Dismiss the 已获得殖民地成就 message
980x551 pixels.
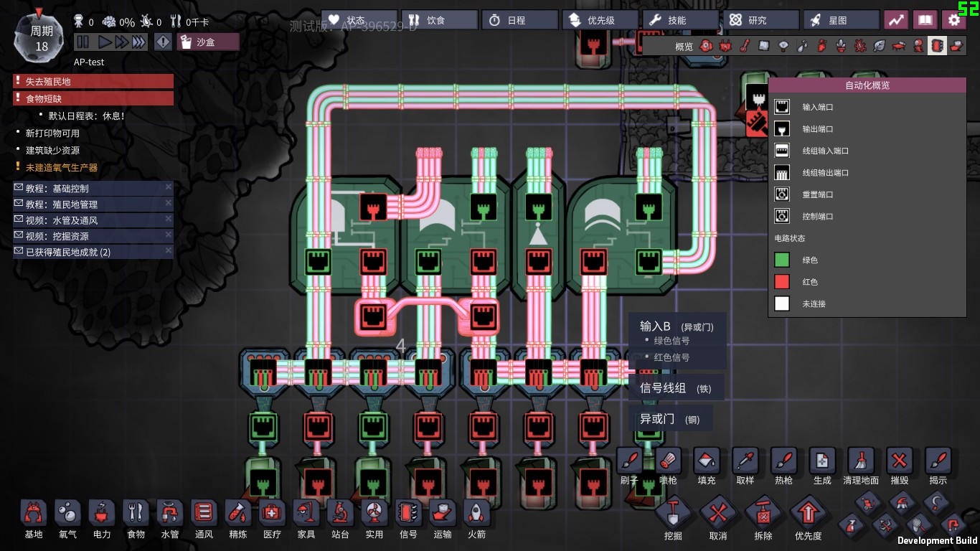pyautogui.click(x=169, y=249)
